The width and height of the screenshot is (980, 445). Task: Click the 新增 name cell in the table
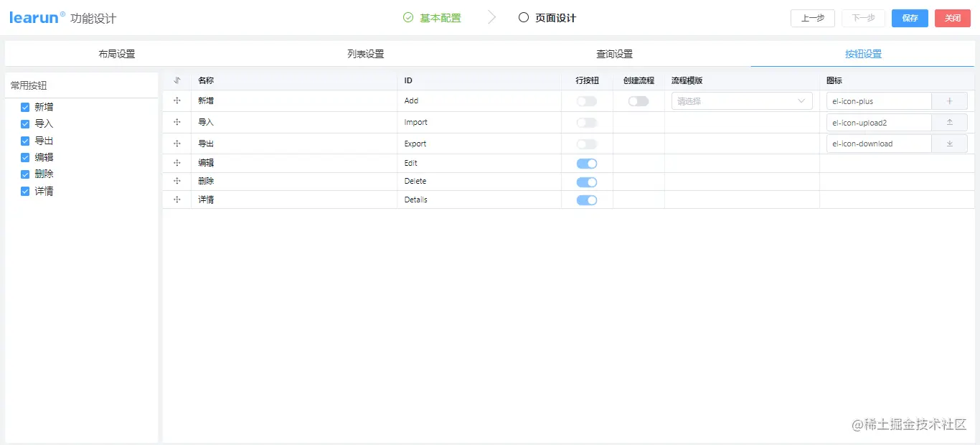point(294,101)
